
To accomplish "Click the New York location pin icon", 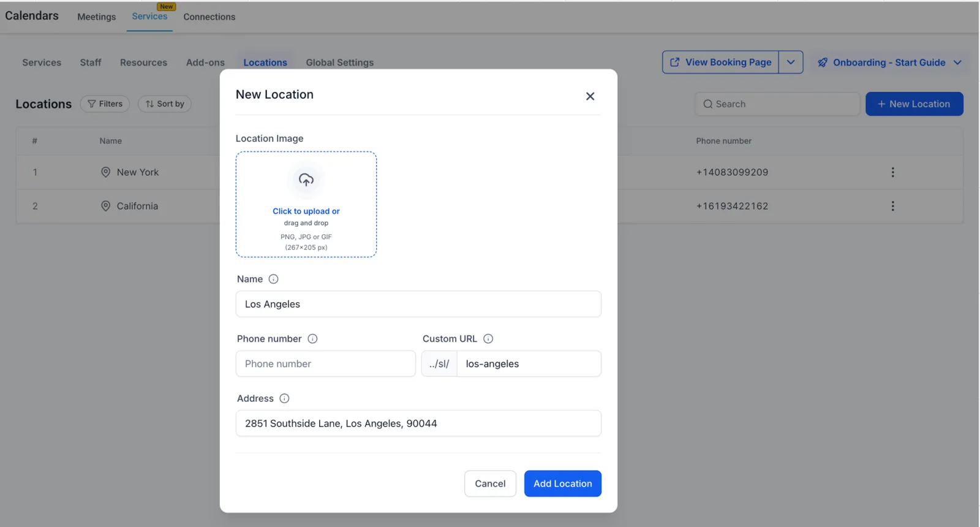I will coord(105,172).
